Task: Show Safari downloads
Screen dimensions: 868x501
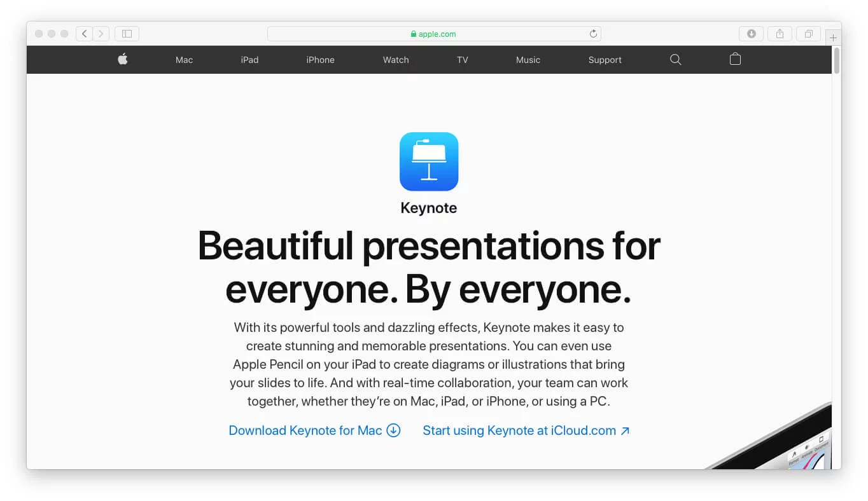Action: [x=751, y=34]
